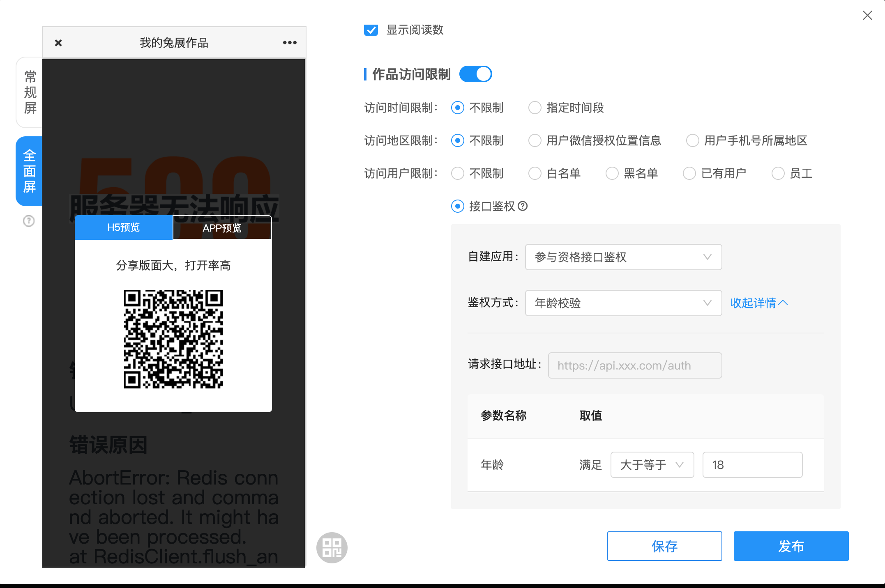Select the 已有用户 radio option

point(689,174)
